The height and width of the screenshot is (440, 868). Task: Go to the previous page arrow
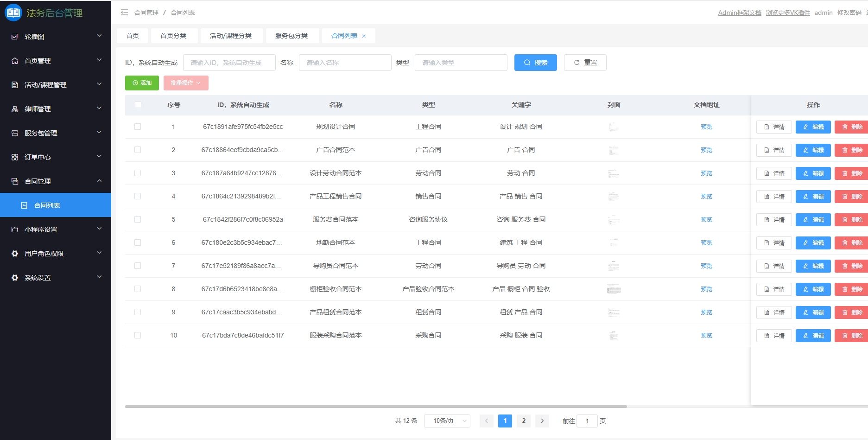(487, 421)
